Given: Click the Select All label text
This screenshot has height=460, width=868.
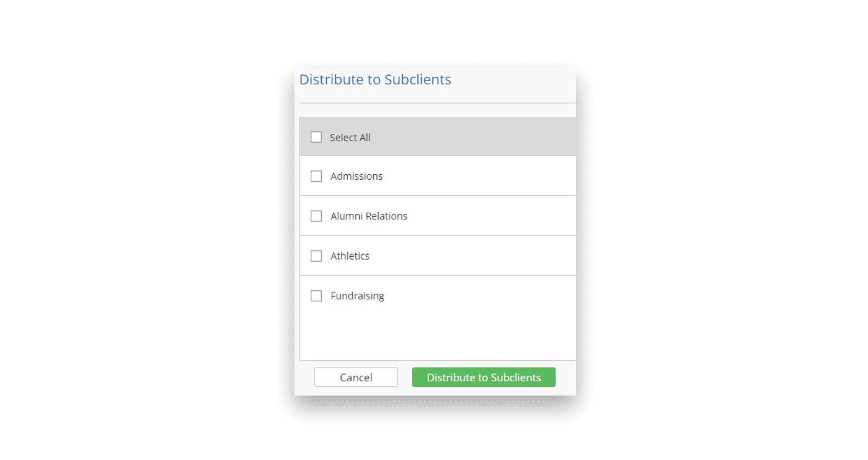Looking at the screenshot, I should 350,137.
